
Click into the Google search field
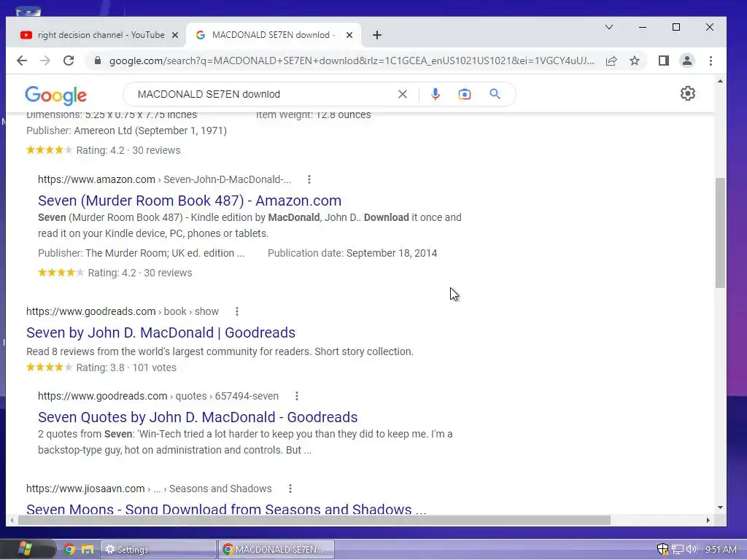pos(264,94)
